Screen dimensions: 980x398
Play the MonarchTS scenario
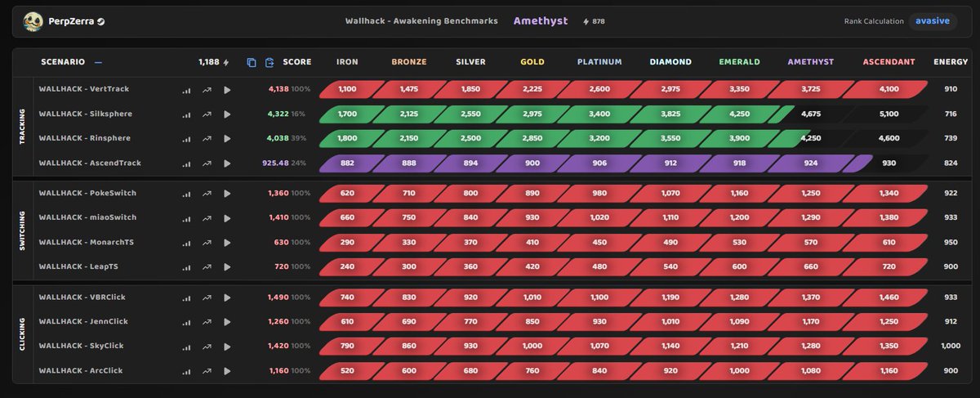[x=227, y=243]
